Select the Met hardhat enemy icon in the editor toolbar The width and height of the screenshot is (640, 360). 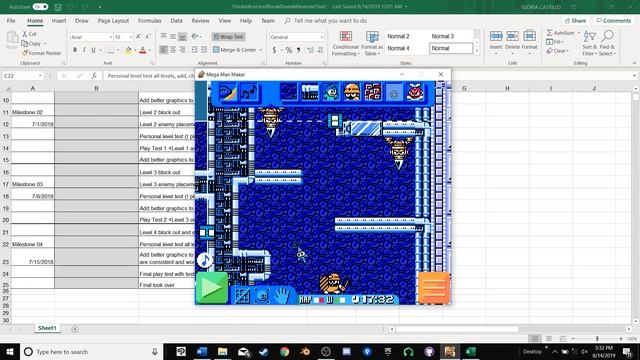click(x=352, y=92)
